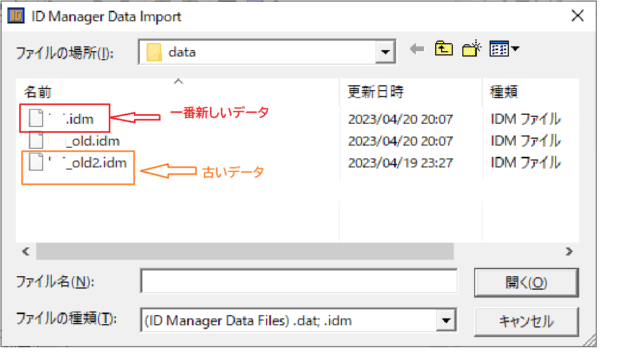Sort files by 更新日時 column header
Screen dimensions: 640x360
click(376, 92)
